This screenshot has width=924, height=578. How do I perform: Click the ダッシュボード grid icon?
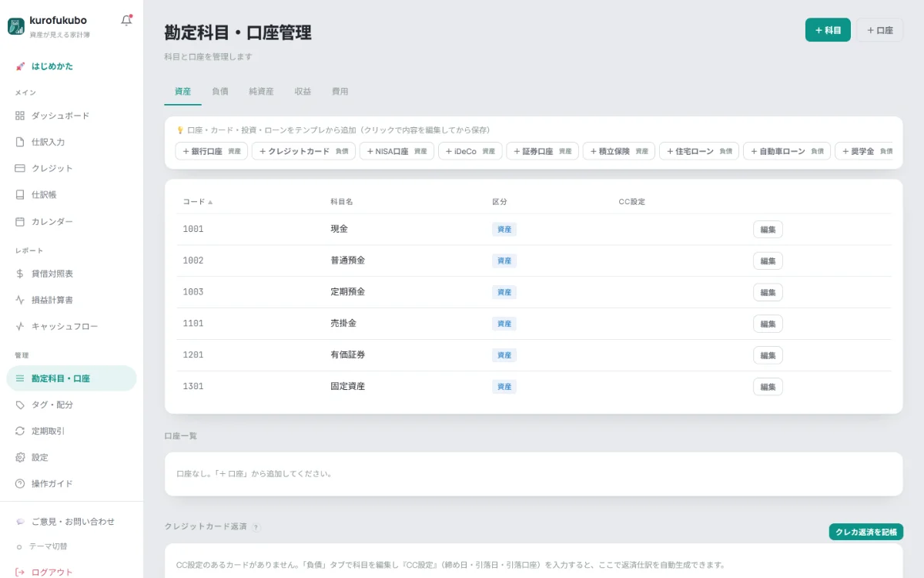coord(20,116)
